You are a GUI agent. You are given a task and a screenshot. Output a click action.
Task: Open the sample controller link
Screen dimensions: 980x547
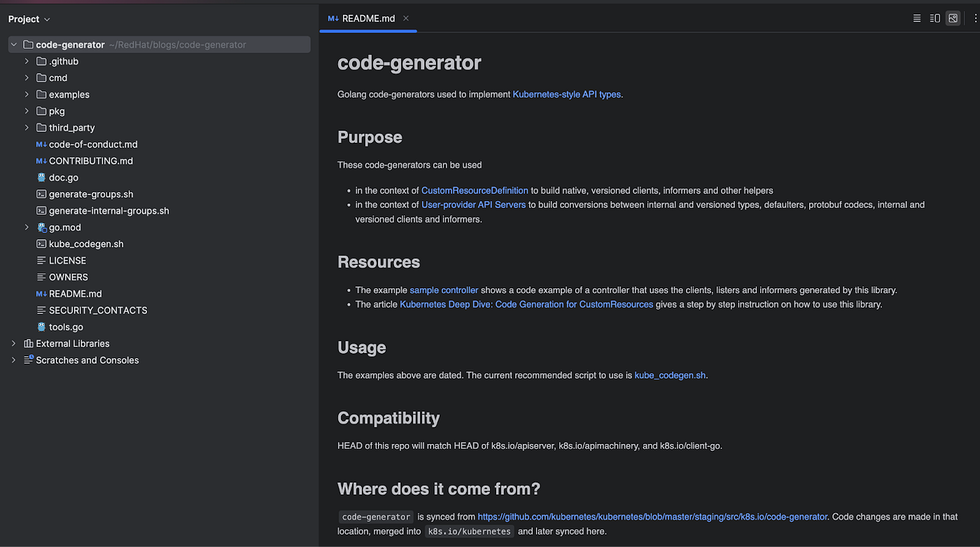coord(444,290)
